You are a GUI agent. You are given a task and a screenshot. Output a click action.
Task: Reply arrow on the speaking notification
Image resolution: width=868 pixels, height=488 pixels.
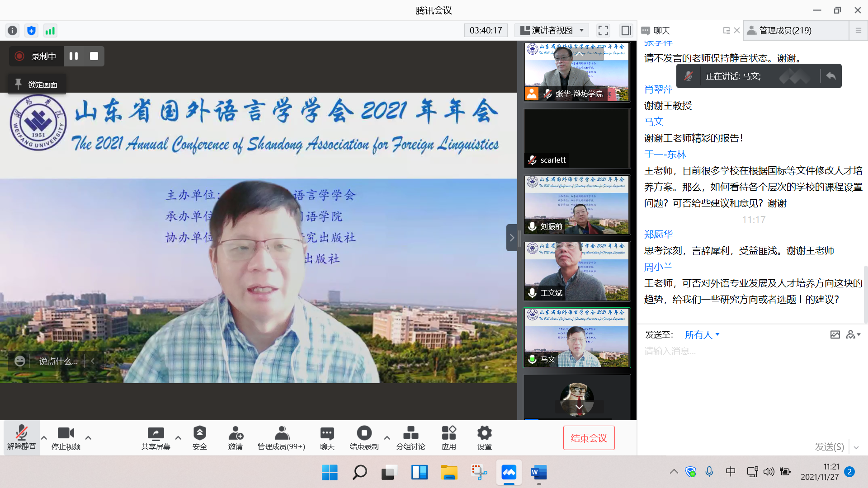[x=831, y=76]
